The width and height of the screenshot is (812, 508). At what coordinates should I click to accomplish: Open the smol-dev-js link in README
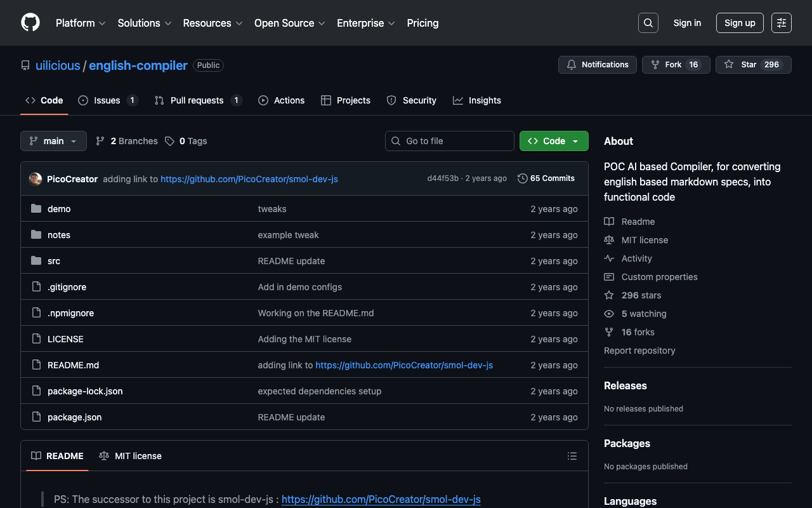click(381, 499)
